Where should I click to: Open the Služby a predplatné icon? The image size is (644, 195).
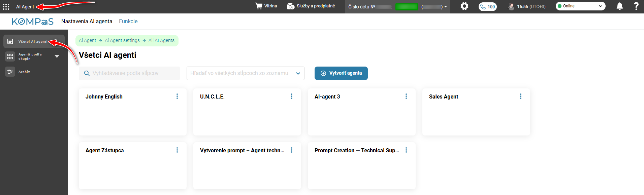[x=291, y=6]
